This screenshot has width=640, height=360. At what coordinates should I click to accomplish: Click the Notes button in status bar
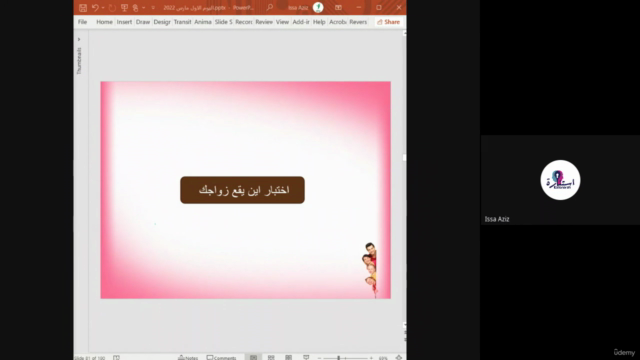click(x=188, y=358)
